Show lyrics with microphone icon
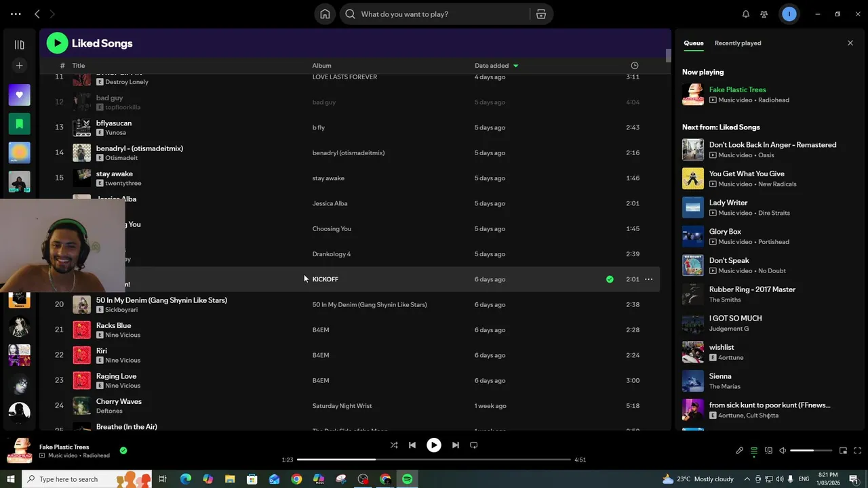 point(740,451)
